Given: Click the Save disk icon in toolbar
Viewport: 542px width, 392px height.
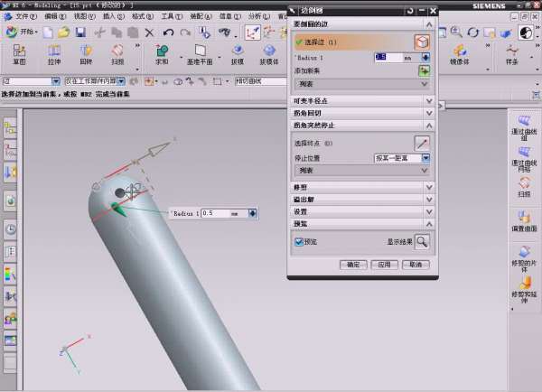Looking at the screenshot, I should tap(80, 32).
